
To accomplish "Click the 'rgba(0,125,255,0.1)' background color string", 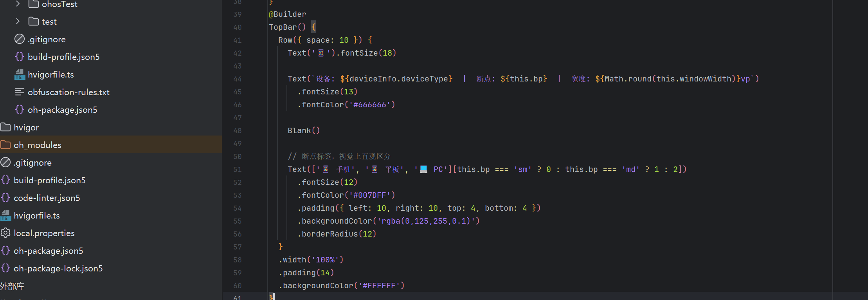I will tap(426, 221).
